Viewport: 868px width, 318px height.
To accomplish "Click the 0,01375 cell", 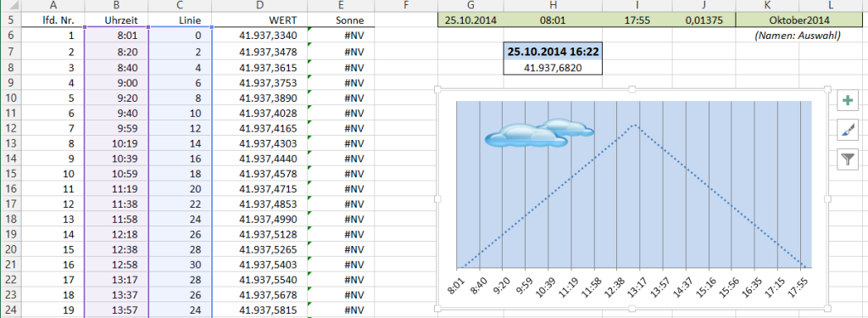I will [x=703, y=20].
